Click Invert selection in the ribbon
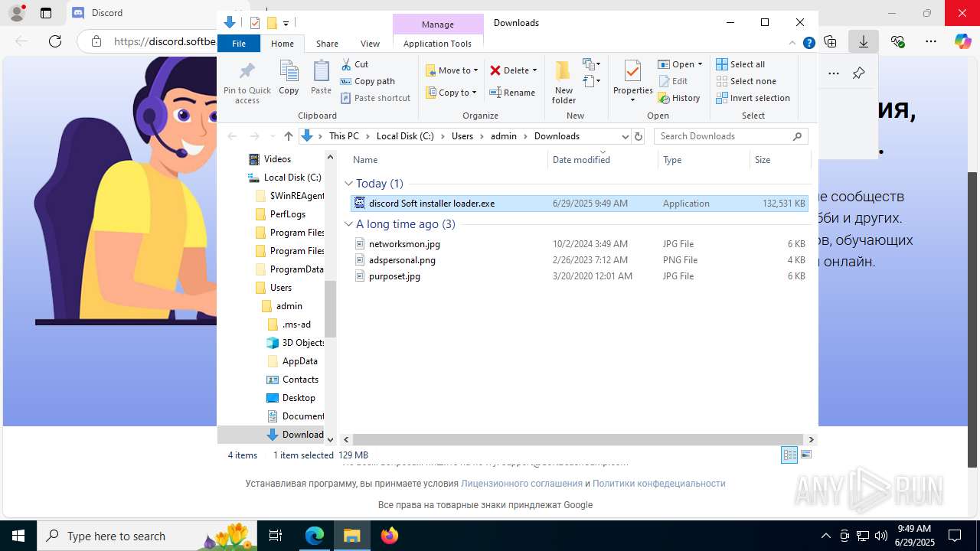980x551 pixels. pyautogui.click(x=753, y=98)
